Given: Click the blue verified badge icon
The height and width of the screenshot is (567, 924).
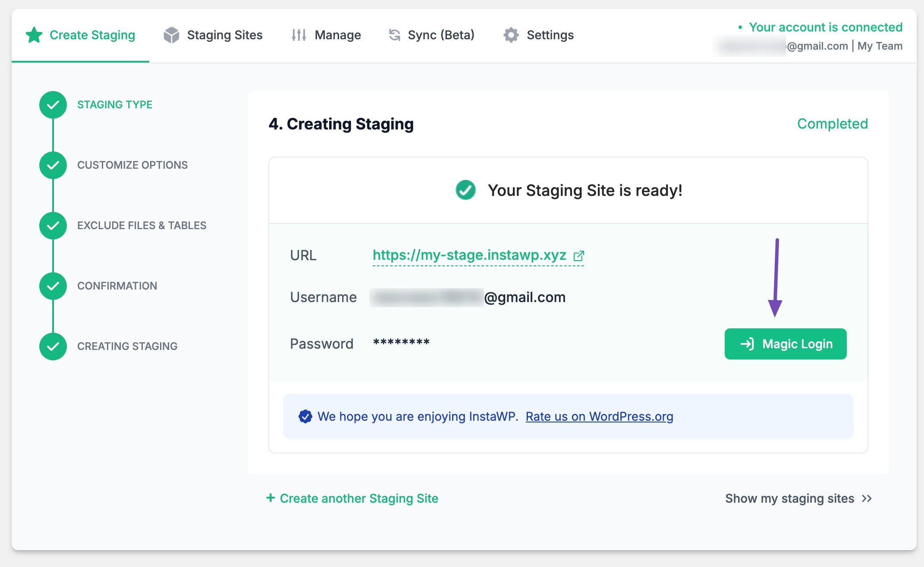Looking at the screenshot, I should pos(305,416).
